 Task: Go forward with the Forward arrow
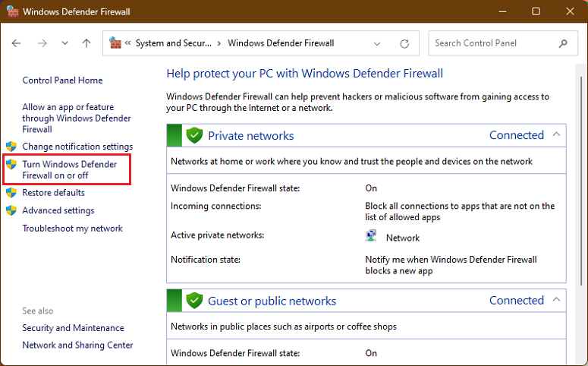click(x=42, y=43)
